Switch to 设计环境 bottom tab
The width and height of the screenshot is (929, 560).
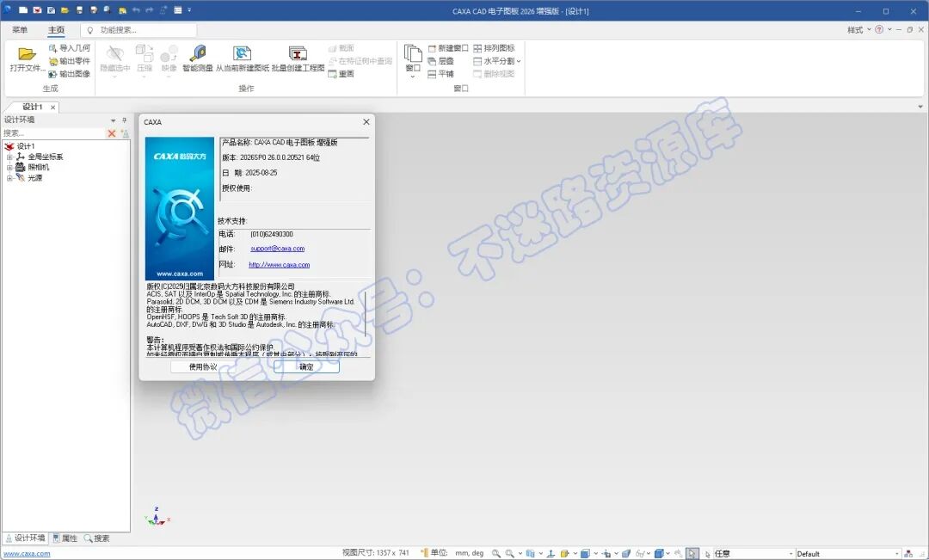(x=25, y=538)
